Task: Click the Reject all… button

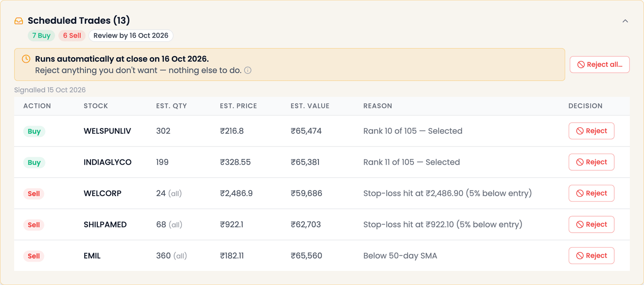Action: [600, 64]
